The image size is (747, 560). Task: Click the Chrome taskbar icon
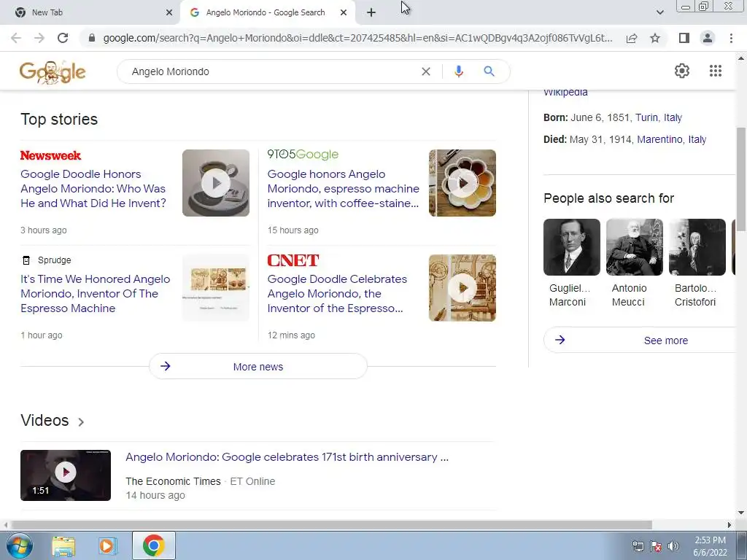[153, 545]
